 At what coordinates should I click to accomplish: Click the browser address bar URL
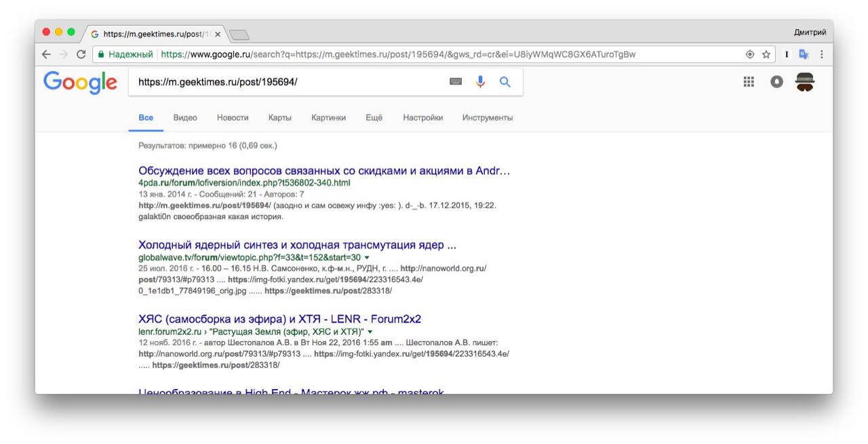399,54
